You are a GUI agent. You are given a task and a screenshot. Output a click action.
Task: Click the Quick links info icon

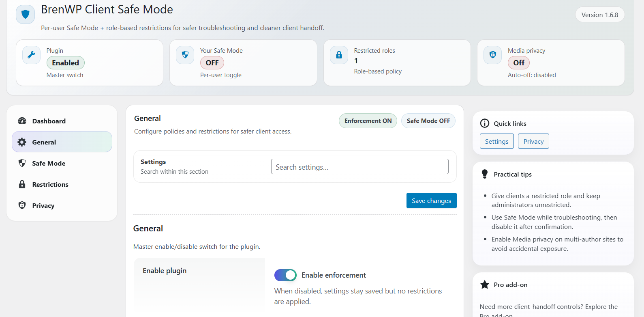tap(484, 123)
